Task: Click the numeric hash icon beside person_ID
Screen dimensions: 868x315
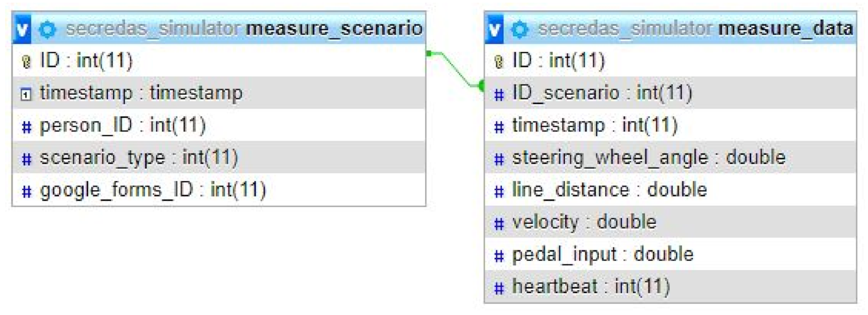Action: (x=26, y=127)
